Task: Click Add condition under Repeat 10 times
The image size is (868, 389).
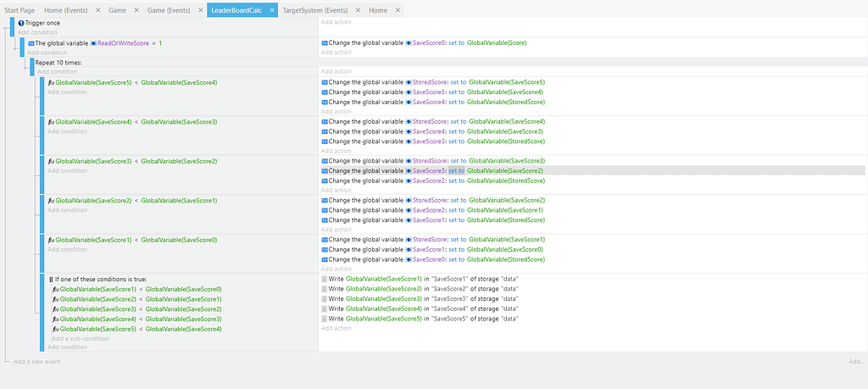Action: 57,72
